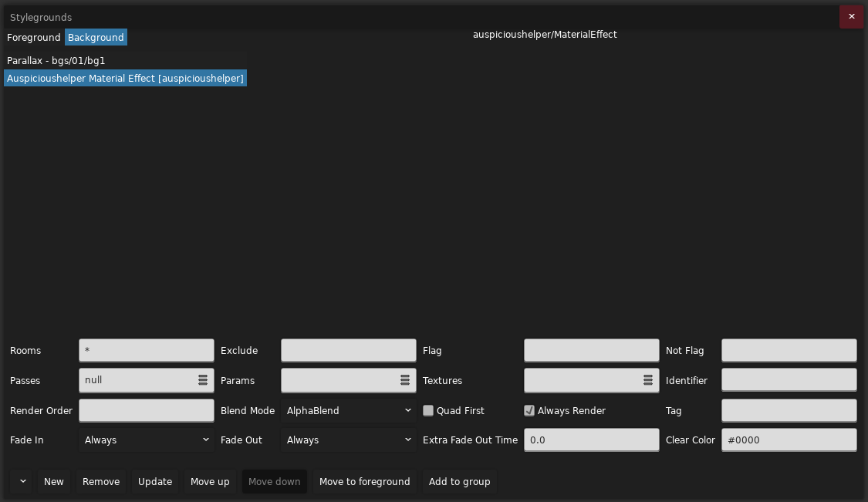Focus the Rooms input field
868x502 pixels.
147,350
